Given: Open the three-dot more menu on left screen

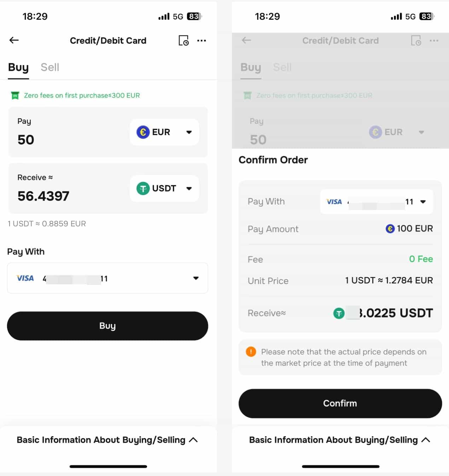Looking at the screenshot, I should pos(202,41).
